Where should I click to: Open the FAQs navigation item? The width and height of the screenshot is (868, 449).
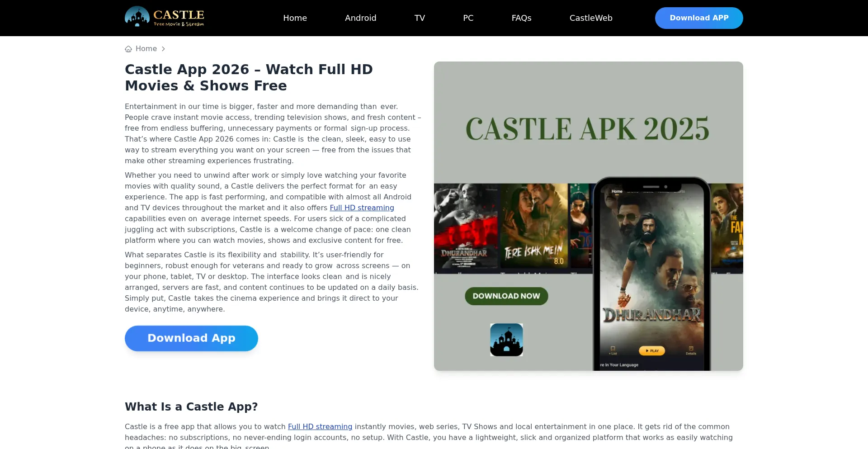(x=521, y=18)
